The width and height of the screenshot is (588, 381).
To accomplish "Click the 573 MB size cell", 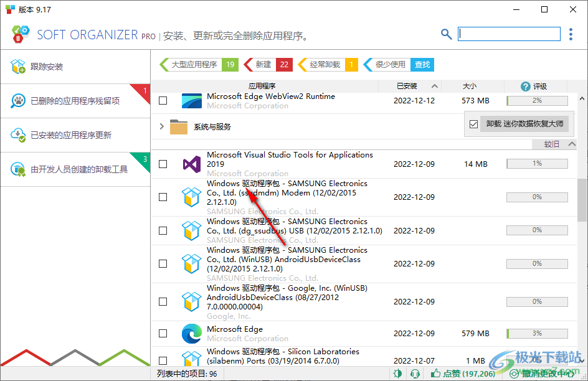I will 475,101.
